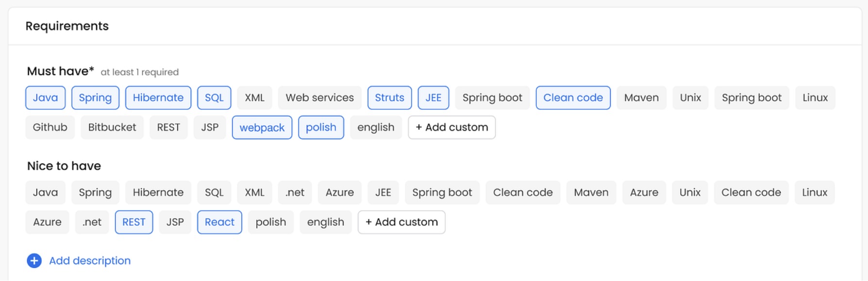Click the blue plus icon beside Add description
The height and width of the screenshot is (281, 868).
point(34,261)
